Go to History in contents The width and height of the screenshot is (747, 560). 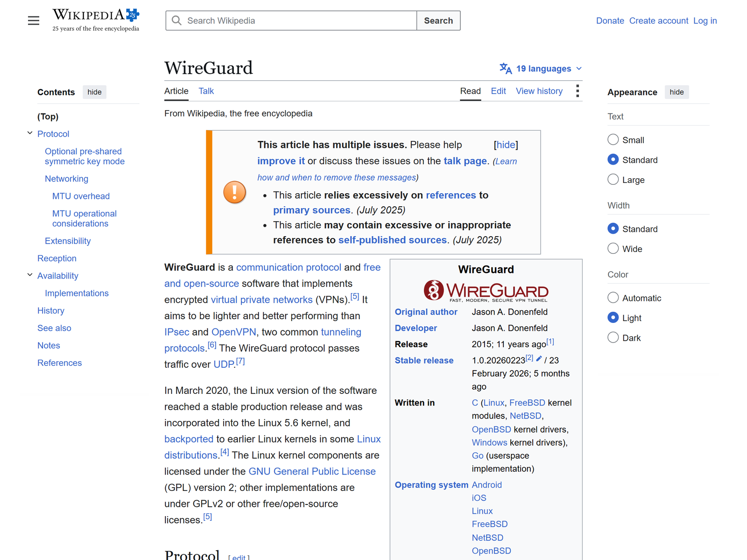pyautogui.click(x=51, y=310)
